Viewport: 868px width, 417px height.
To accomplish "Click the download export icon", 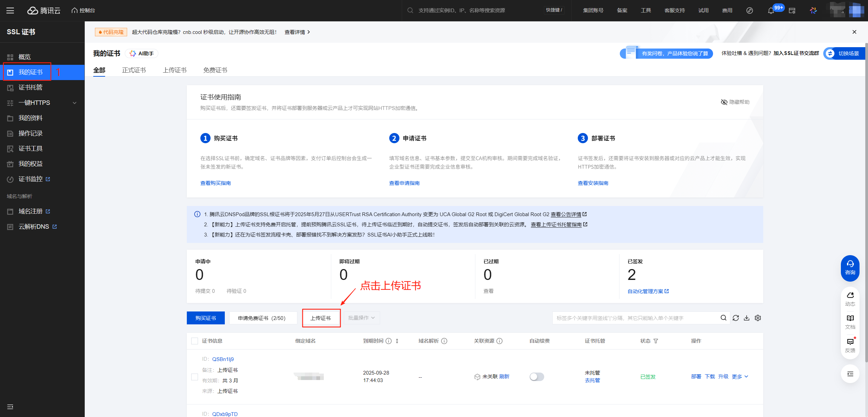I will pyautogui.click(x=747, y=318).
